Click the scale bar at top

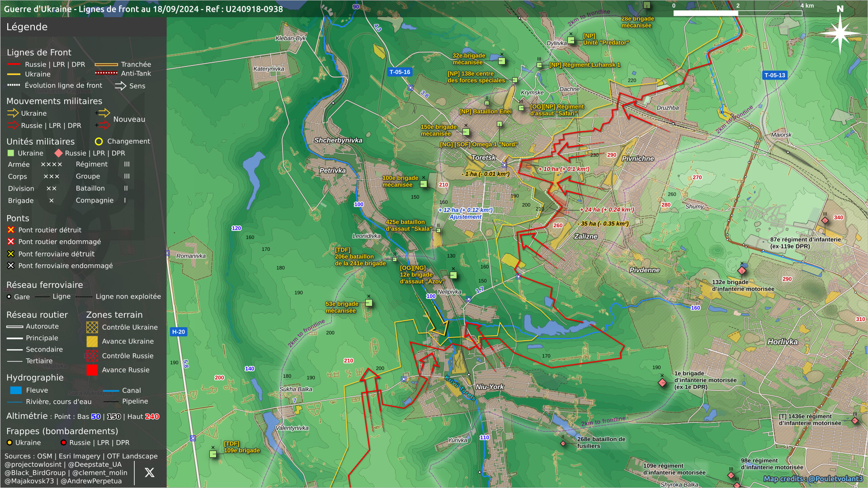click(737, 13)
